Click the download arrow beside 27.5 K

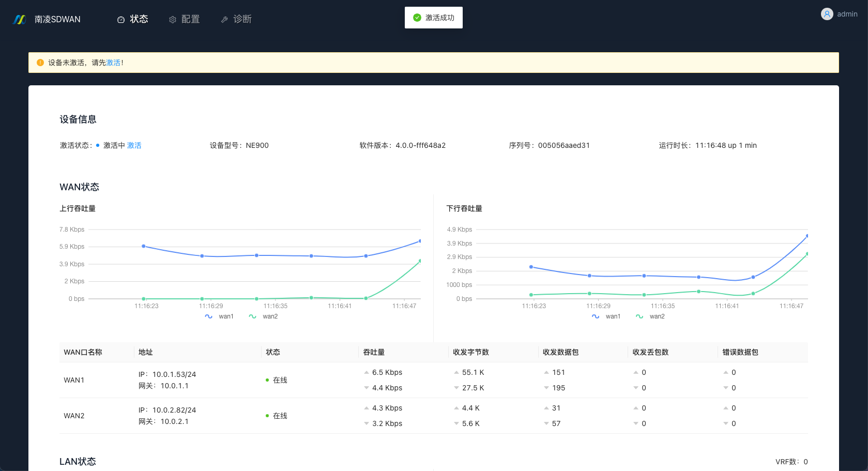click(456, 388)
